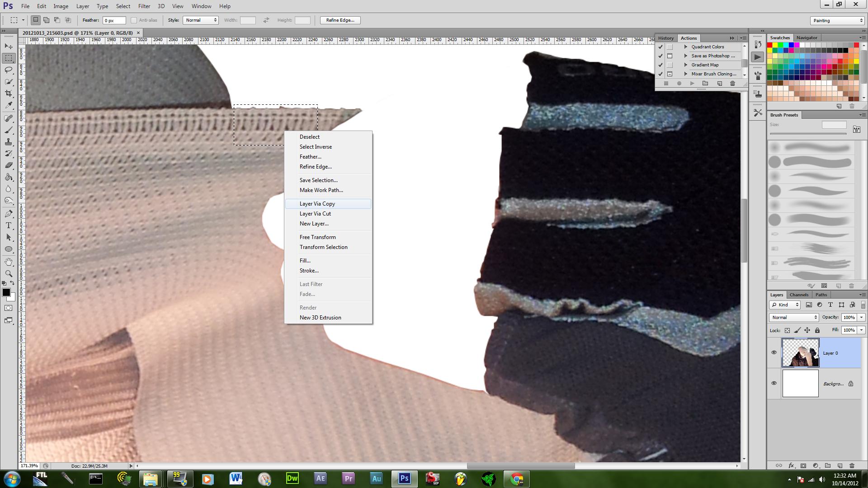Choose Layer Via Copy from context menu
Image resolution: width=868 pixels, height=488 pixels.
328,204
